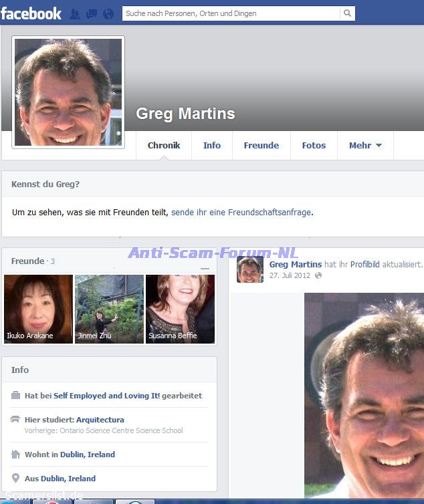This screenshot has height=504, width=424.
Task: Click the Arquitectura study link
Action: [x=100, y=420]
